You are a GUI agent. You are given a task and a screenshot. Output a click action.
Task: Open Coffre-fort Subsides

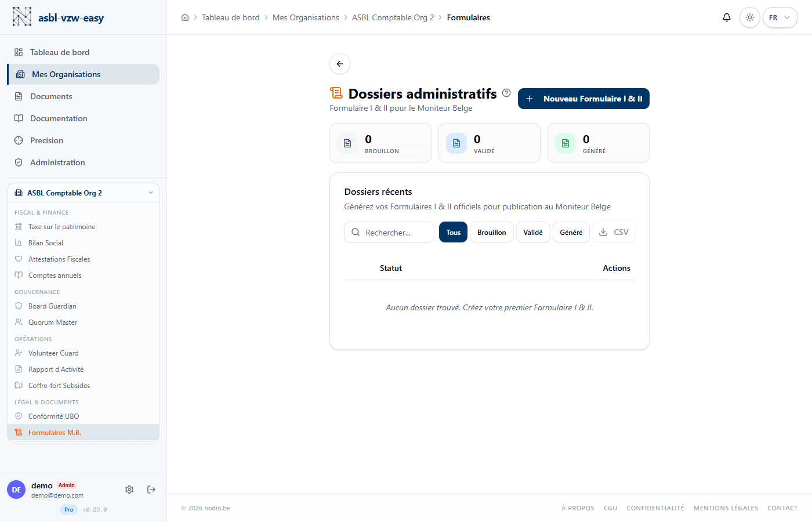pos(84,386)
